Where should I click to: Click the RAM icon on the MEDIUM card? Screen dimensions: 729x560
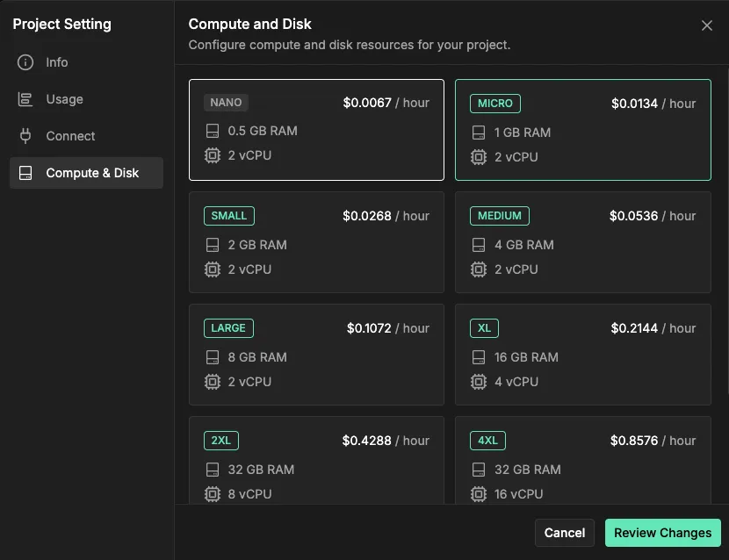pos(479,244)
